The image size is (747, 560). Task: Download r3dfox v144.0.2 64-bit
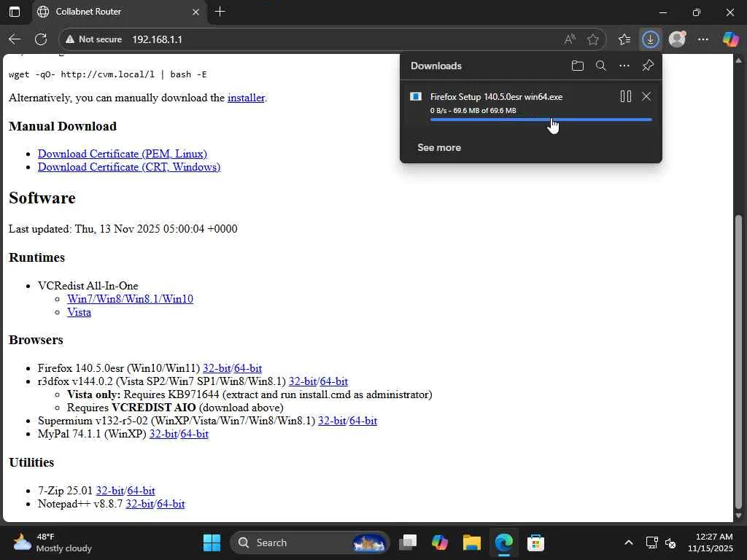[x=334, y=381]
